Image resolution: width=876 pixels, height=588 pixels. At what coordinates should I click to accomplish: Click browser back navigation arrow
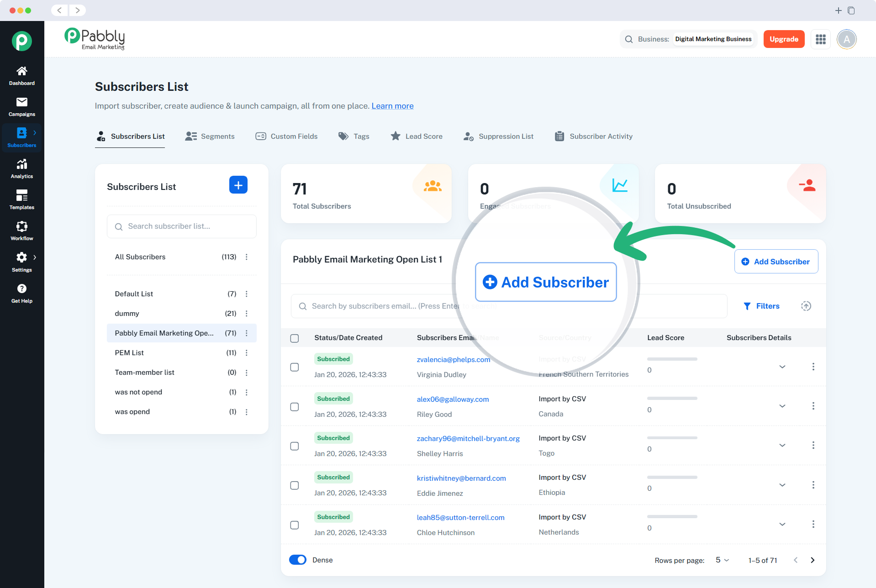pos(59,10)
